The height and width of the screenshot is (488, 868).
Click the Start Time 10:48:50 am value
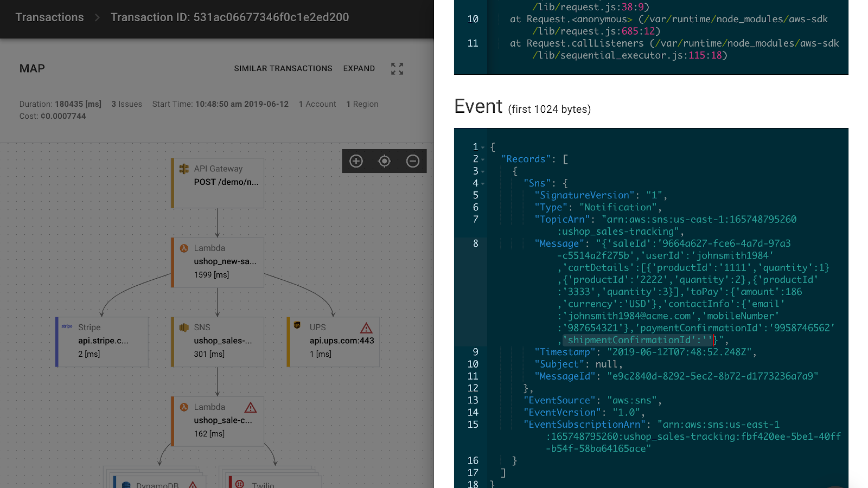[242, 104]
